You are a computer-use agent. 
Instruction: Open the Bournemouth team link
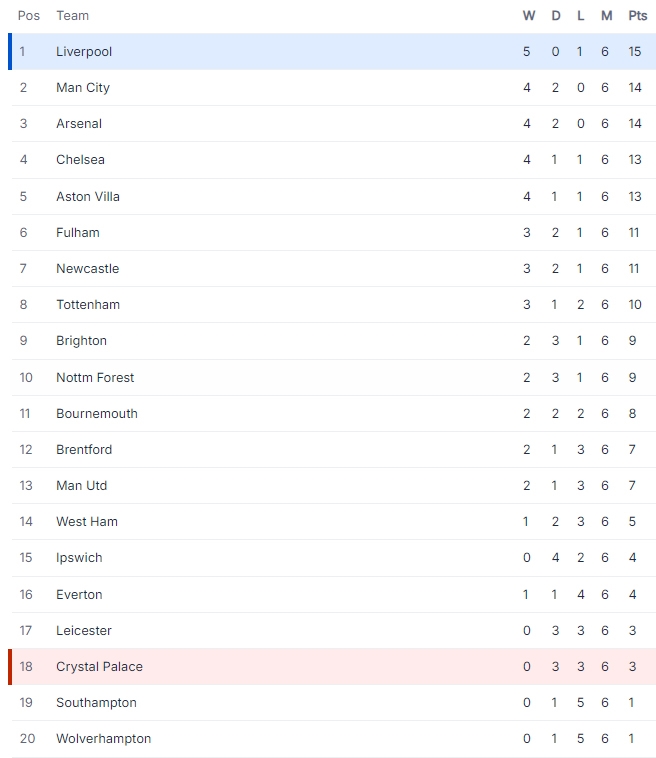[97, 413]
